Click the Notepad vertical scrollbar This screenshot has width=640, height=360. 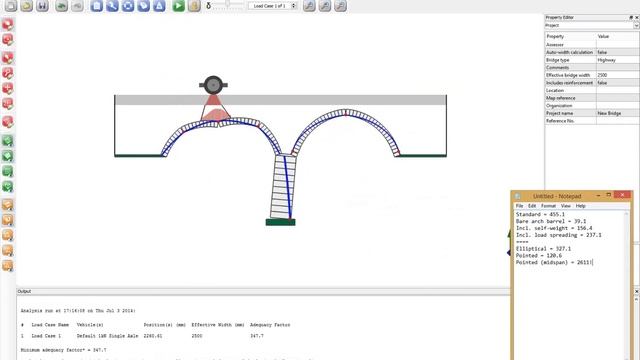[x=627, y=286]
